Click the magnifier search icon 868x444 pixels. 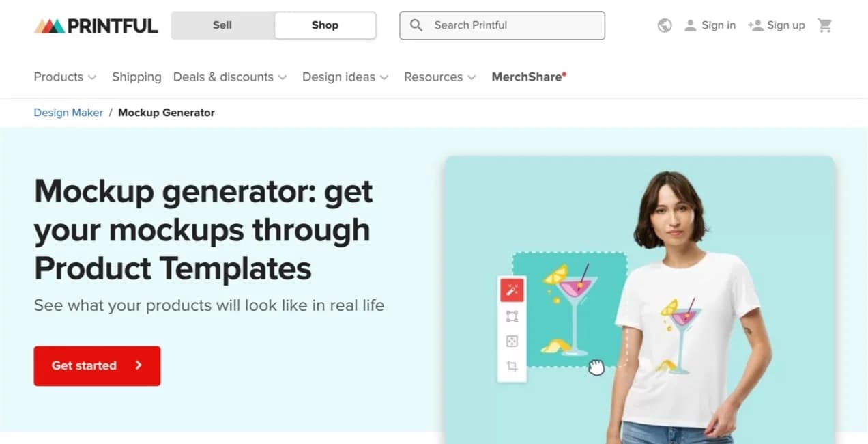pos(416,25)
